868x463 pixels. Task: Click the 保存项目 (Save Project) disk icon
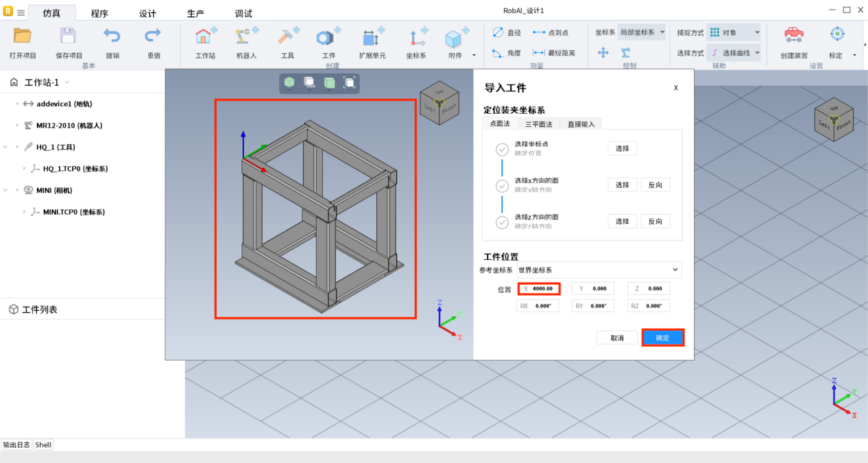pyautogui.click(x=69, y=36)
